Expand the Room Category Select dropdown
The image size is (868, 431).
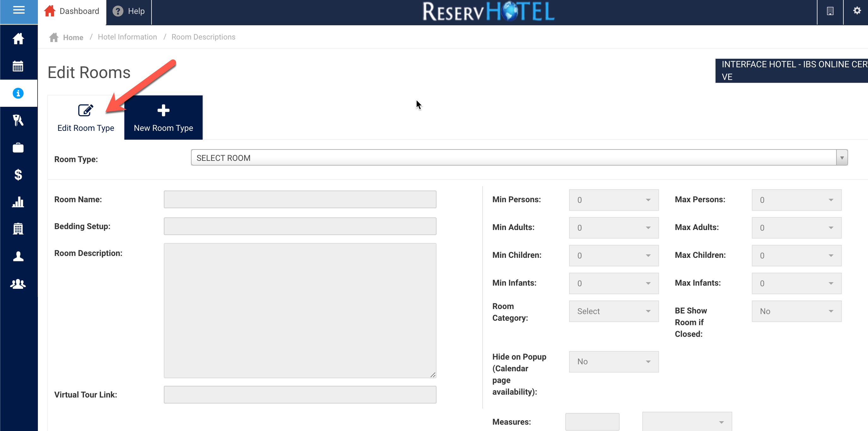[614, 311]
